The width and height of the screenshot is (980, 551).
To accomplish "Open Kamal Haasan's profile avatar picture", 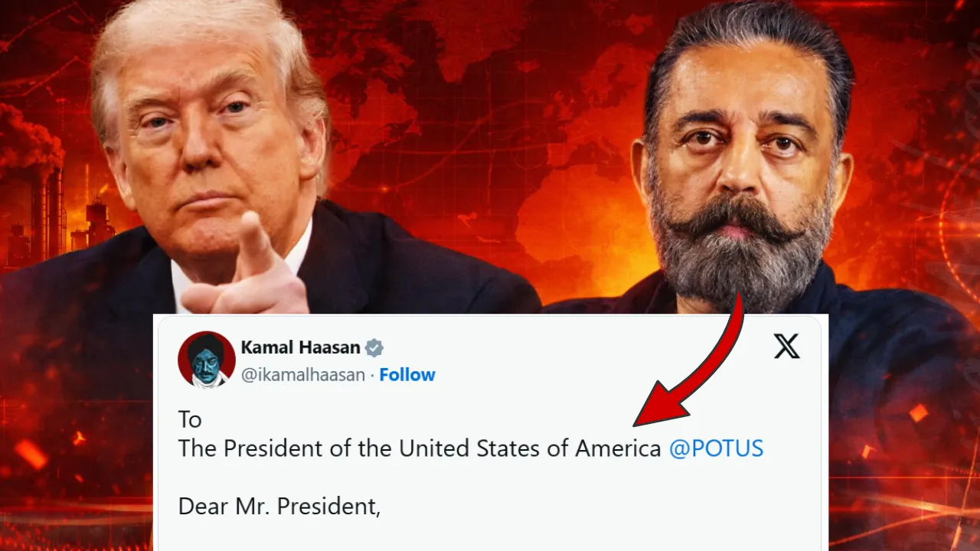I will pos(206,359).
